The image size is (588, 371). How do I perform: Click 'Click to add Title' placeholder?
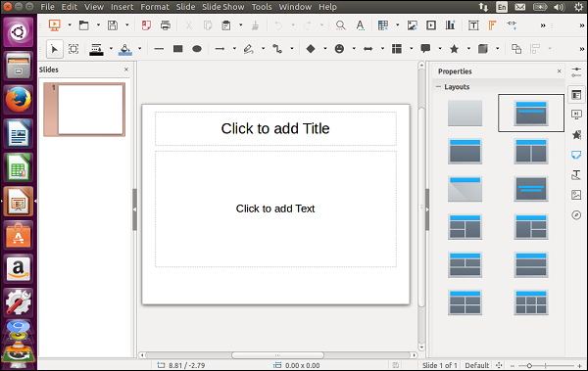pyautogui.click(x=275, y=128)
